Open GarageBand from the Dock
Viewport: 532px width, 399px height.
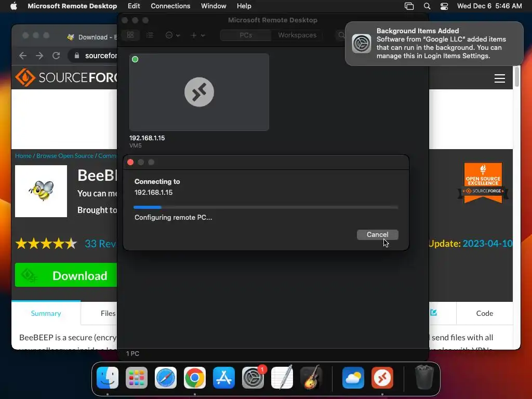click(x=311, y=378)
